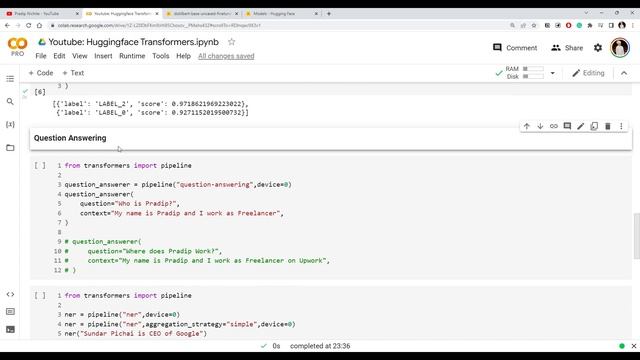
Task: Open the Runtime menu
Action: [132, 56]
